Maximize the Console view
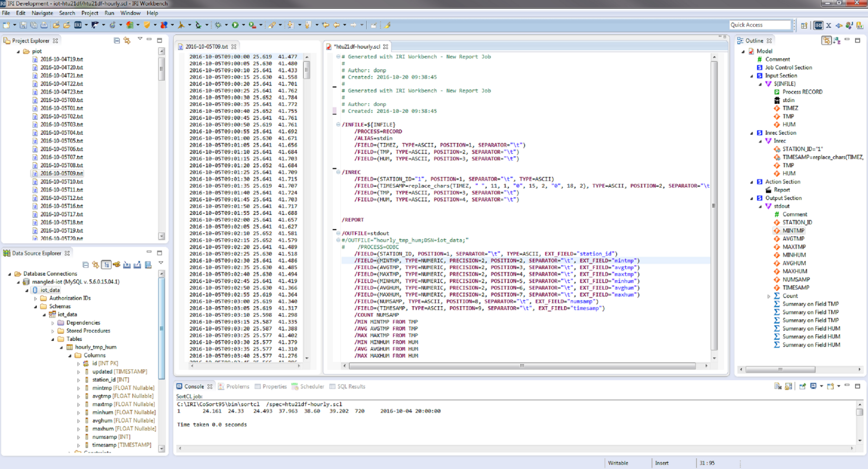Viewport: 868px width, 469px height. (x=858, y=386)
